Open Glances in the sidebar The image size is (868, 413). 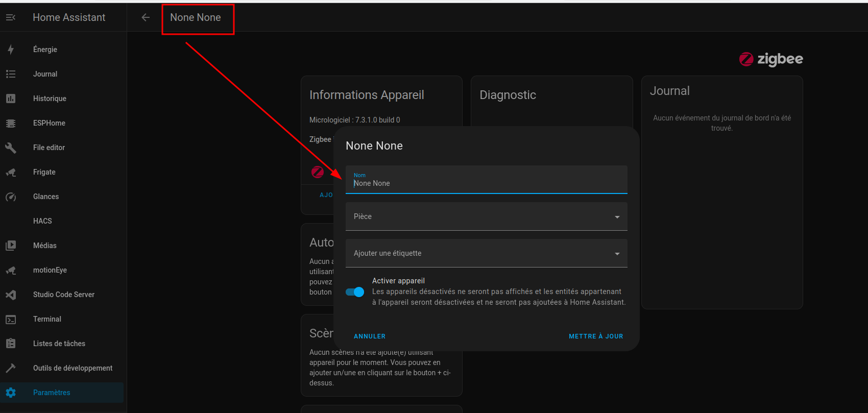point(62,197)
